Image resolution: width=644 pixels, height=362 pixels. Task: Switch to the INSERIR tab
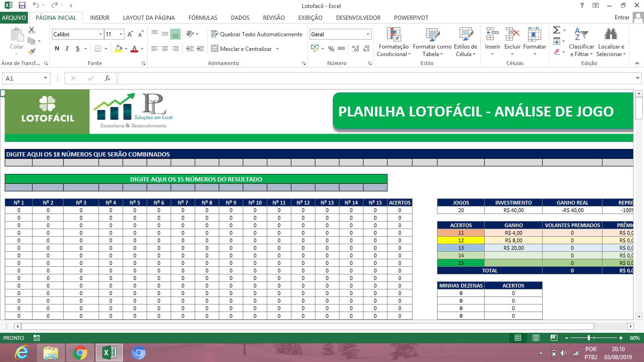pos(99,17)
